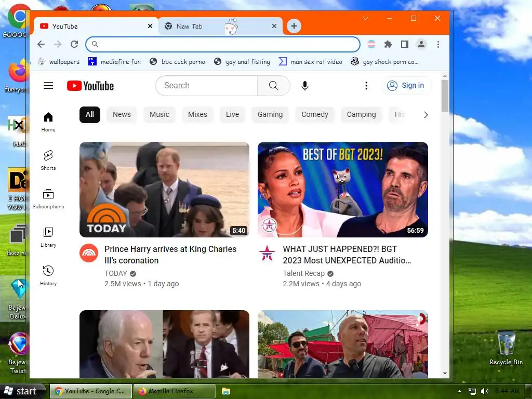
Task: Open Shorts in the sidebar
Action: 48,161
